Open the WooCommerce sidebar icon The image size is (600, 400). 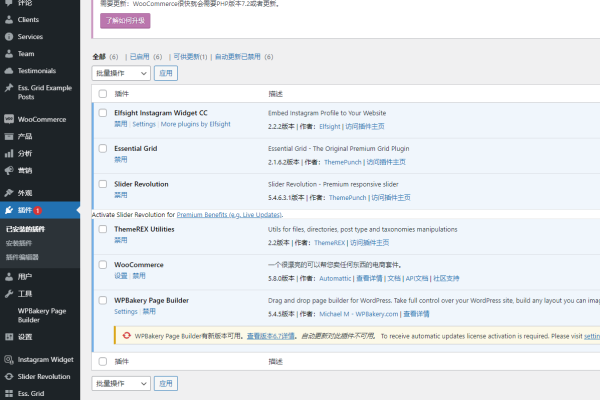[9, 119]
